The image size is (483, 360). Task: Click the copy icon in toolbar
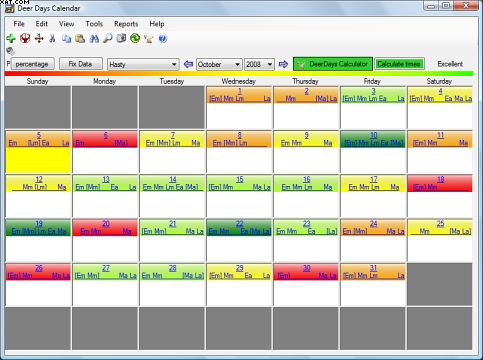pyautogui.click(x=66, y=38)
